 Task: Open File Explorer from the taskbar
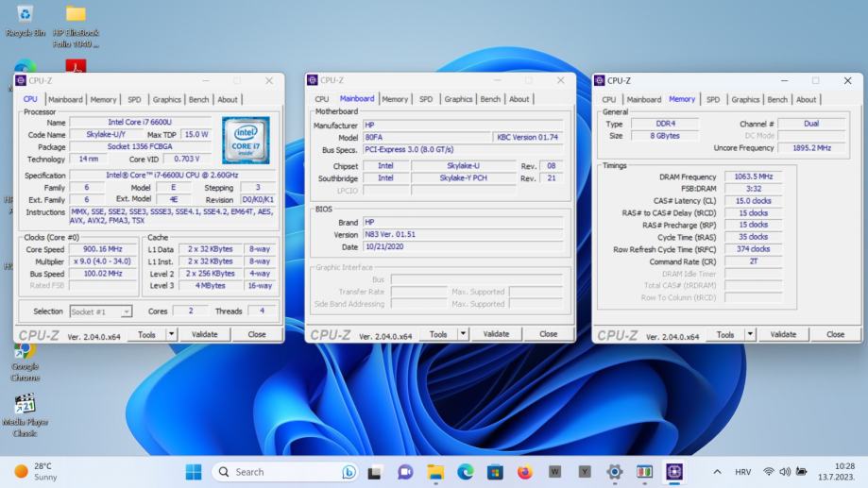[435, 472]
